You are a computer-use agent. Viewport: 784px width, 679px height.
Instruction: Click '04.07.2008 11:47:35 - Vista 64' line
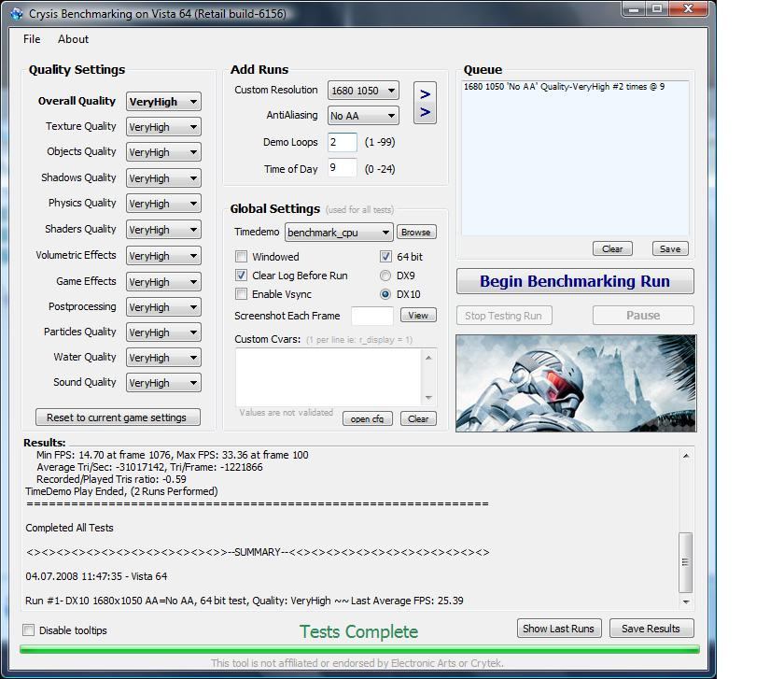[x=96, y=576]
